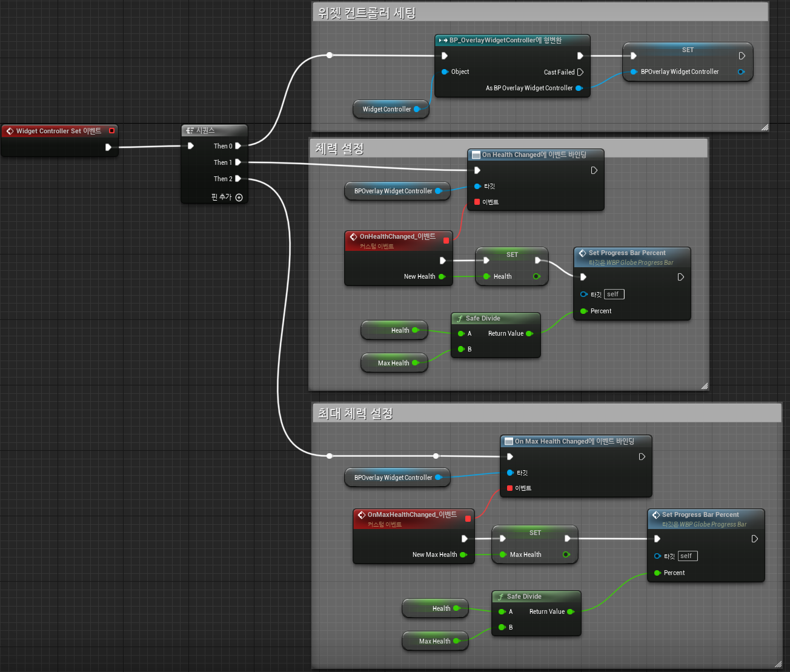Click the self target field in 최대 체력 설정 group
Screen dimensions: 790x672
(x=688, y=556)
